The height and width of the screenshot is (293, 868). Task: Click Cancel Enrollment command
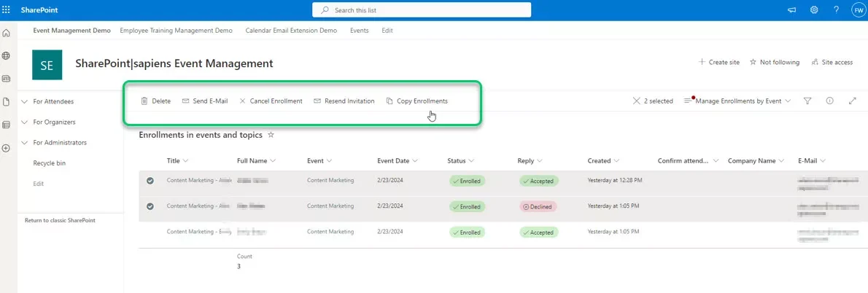pos(271,101)
